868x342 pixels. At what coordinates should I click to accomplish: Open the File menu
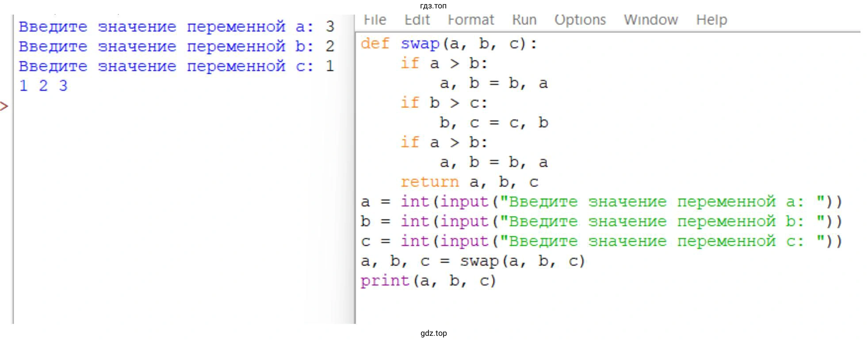(375, 20)
